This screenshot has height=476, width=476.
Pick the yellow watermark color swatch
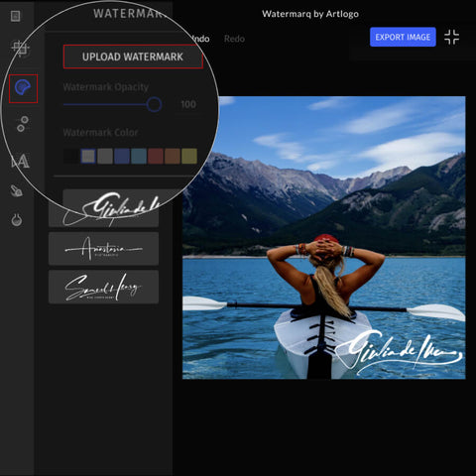coord(189,156)
